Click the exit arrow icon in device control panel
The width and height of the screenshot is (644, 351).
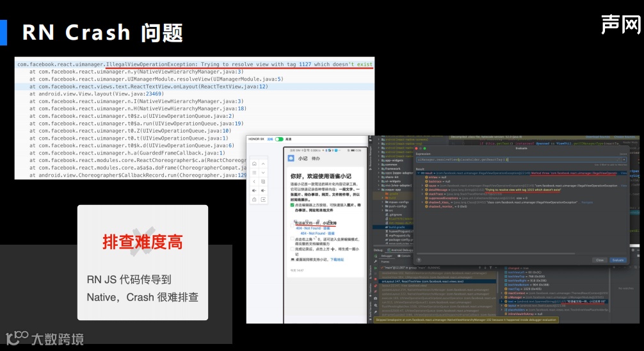pyautogui.click(x=263, y=199)
